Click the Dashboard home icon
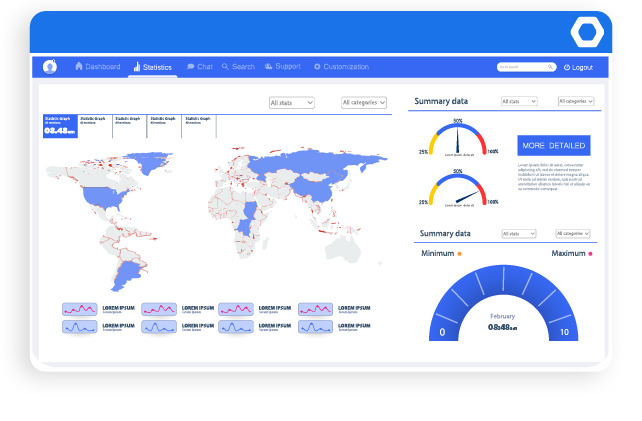 79,67
